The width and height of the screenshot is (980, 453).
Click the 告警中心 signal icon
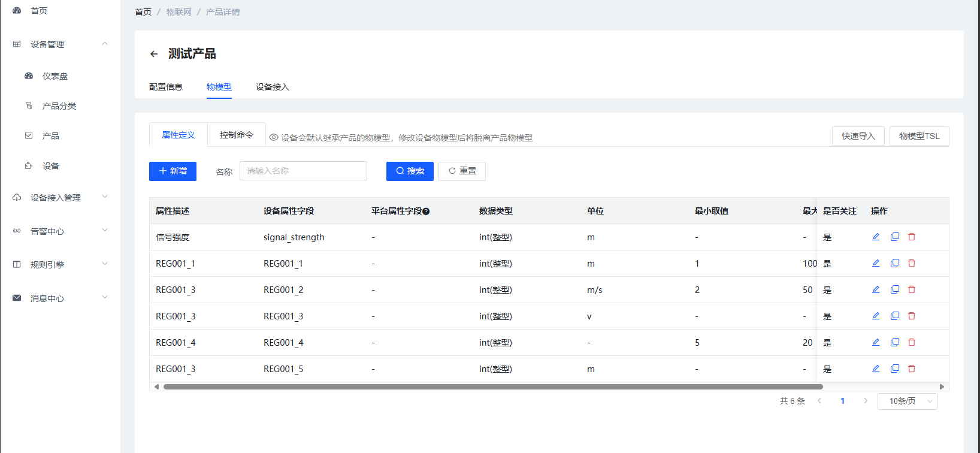coord(17,231)
